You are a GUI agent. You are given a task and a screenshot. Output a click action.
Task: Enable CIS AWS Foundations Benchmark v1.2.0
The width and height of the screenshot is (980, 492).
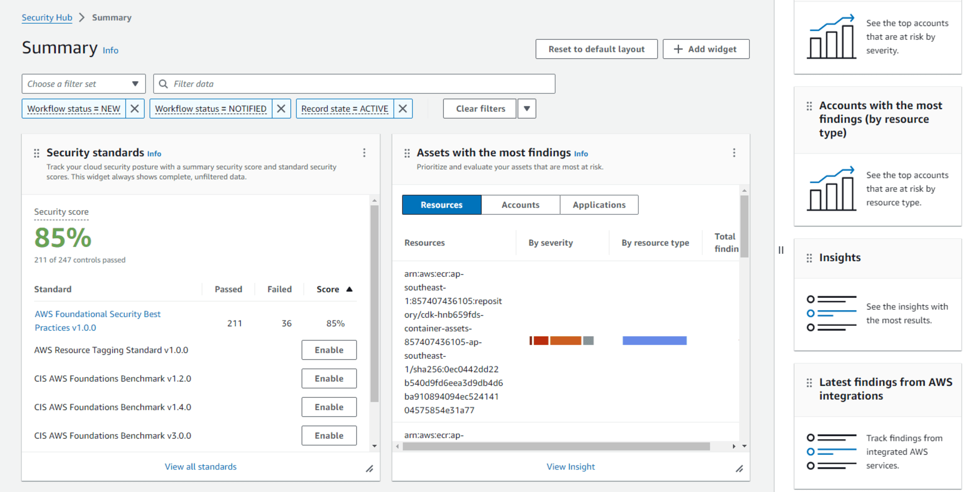click(x=329, y=378)
